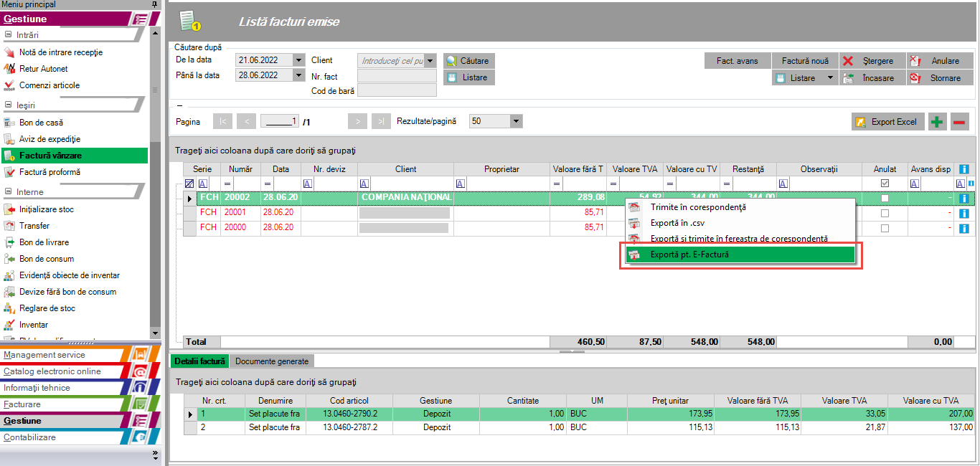The width and height of the screenshot is (980, 466).
Task: Go to last page of results
Action: 382,122
